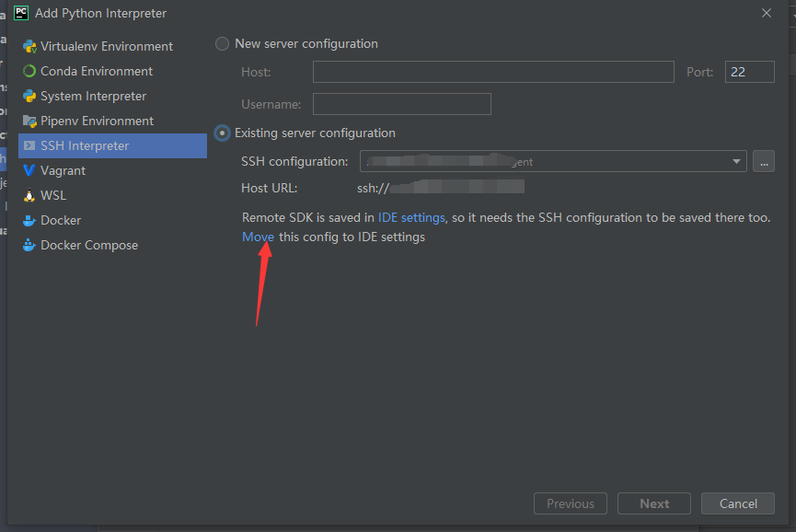Click the Host input field
This screenshot has height=532, width=796.
[493, 72]
